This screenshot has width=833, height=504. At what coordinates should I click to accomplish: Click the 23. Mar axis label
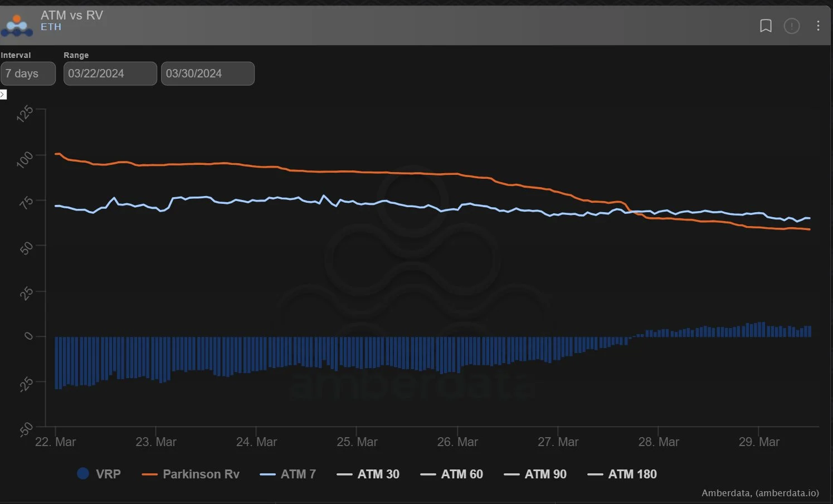coord(156,442)
